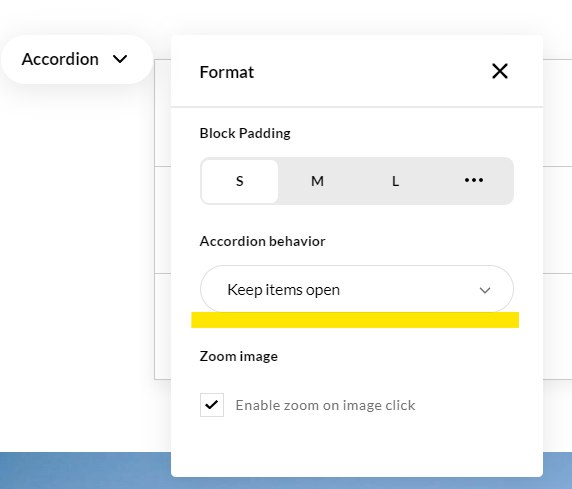Screen dimensions: 572x489
Task: Click the chevron on the Accordion pill
Action: pos(120,59)
